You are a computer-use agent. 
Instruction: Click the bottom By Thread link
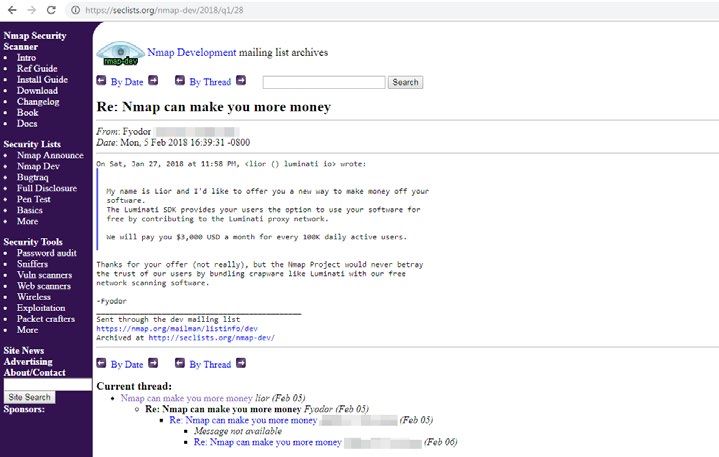coord(210,364)
